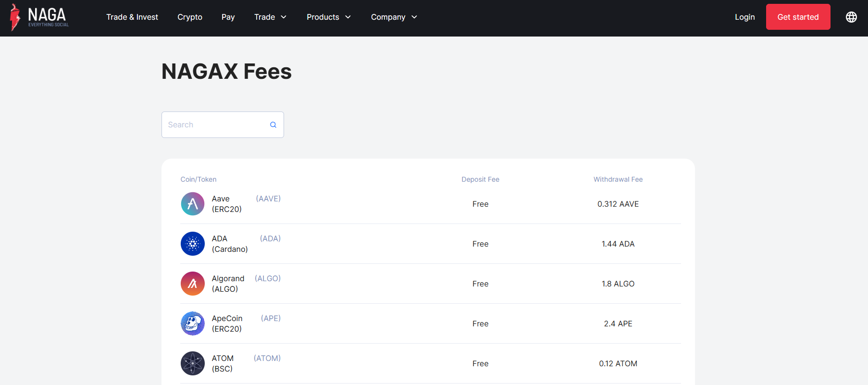Click the Get started button
This screenshot has height=385, width=868.
click(798, 17)
